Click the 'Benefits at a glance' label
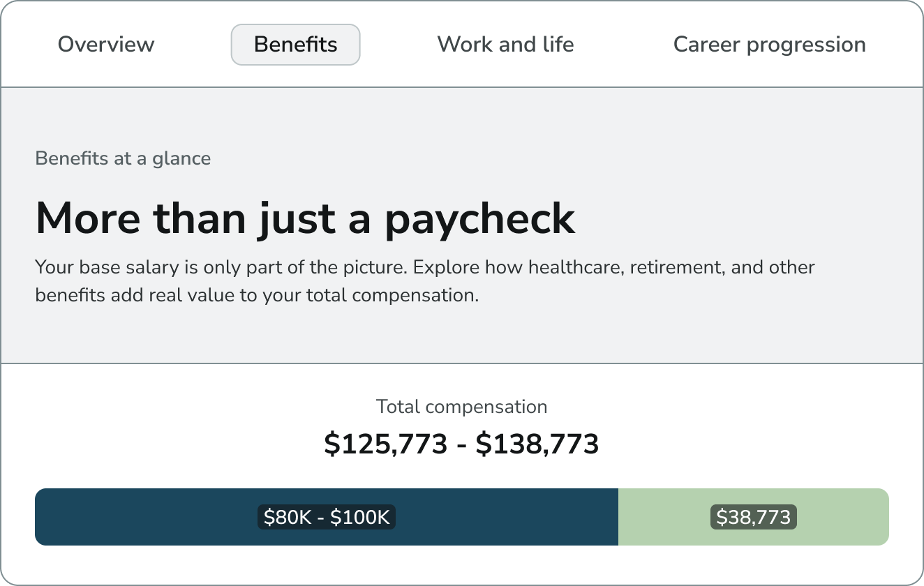The image size is (924, 586). point(123,158)
